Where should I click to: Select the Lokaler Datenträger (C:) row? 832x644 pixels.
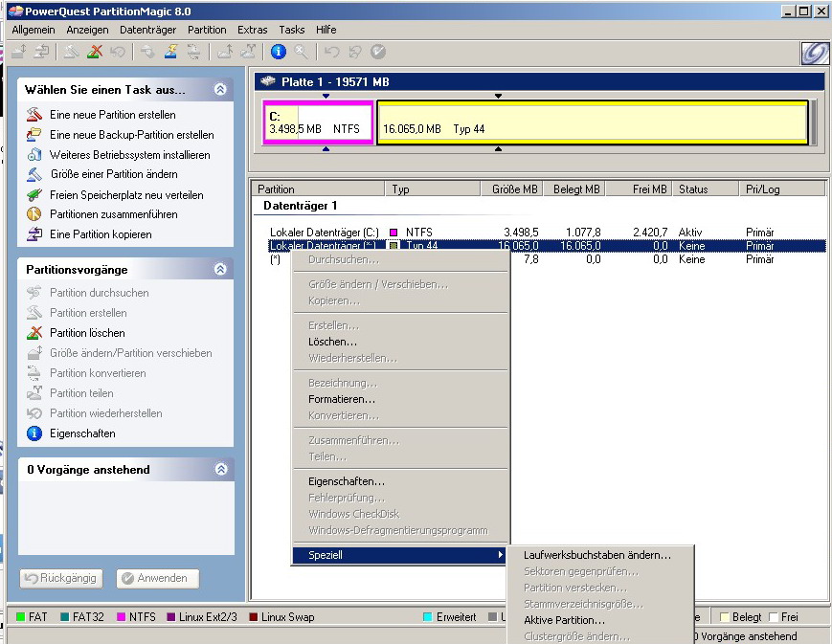pos(547,232)
